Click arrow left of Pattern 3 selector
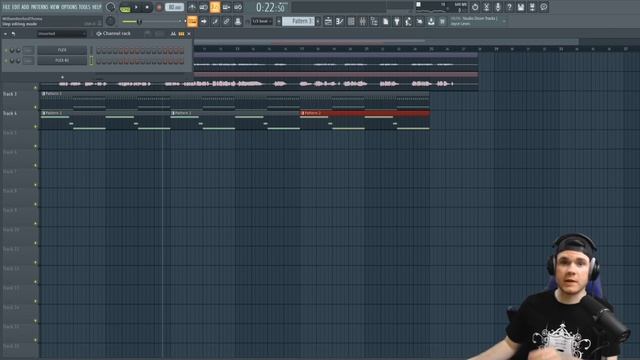Viewport: 640px width, 360px height. click(x=279, y=21)
